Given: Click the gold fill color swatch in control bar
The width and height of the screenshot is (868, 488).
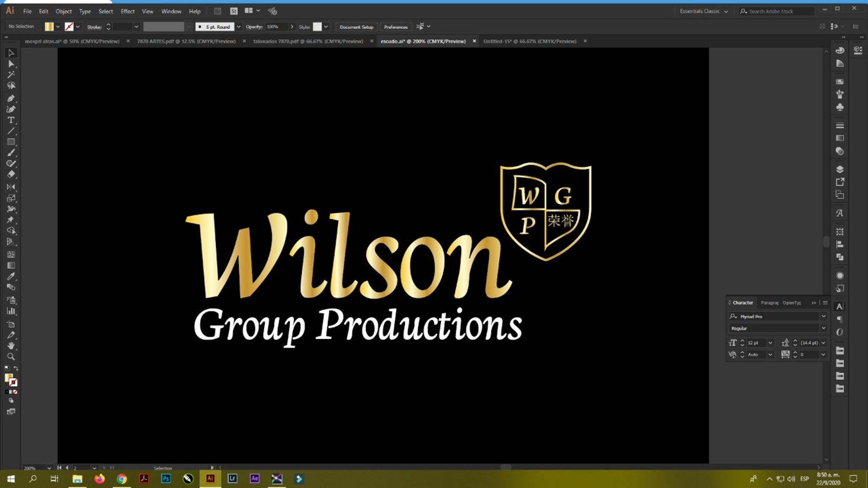Looking at the screenshot, I should click(x=49, y=27).
